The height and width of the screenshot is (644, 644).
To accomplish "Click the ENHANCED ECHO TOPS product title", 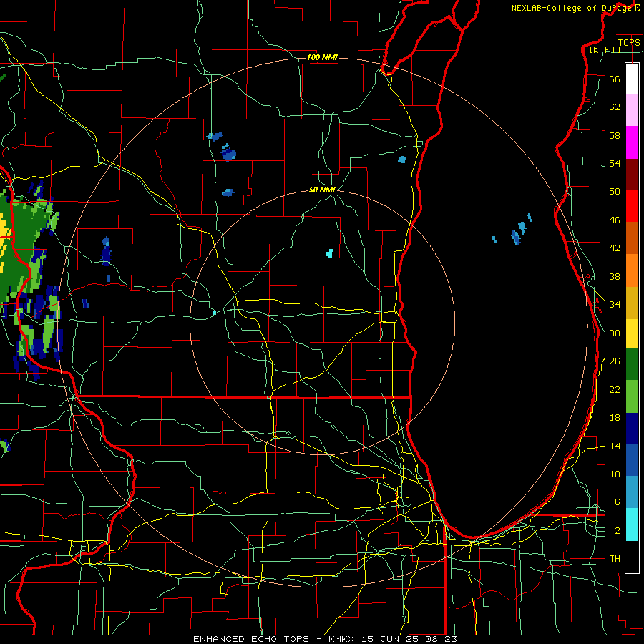I will (x=250, y=639).
